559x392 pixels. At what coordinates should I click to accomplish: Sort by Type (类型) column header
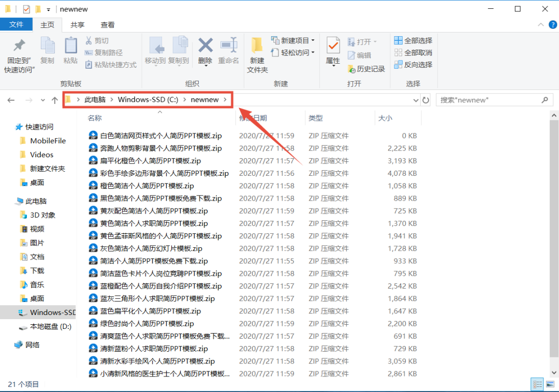(316, 118)
